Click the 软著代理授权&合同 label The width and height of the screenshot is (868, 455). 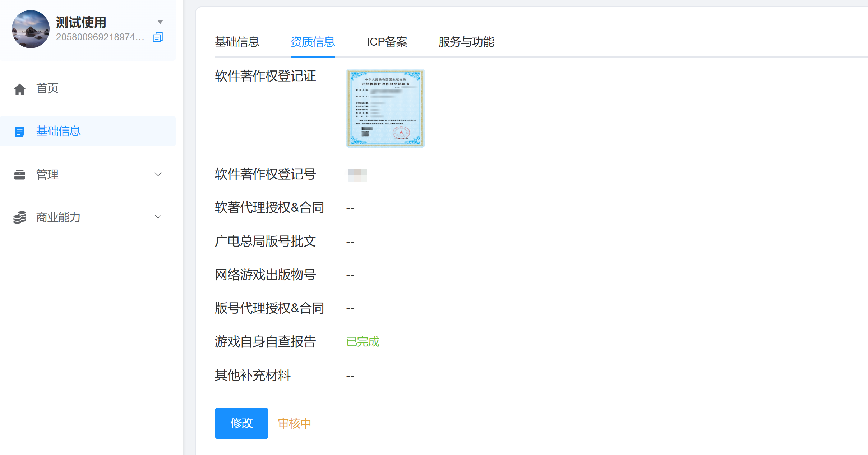pyautogui.click(x=269, y=208)
